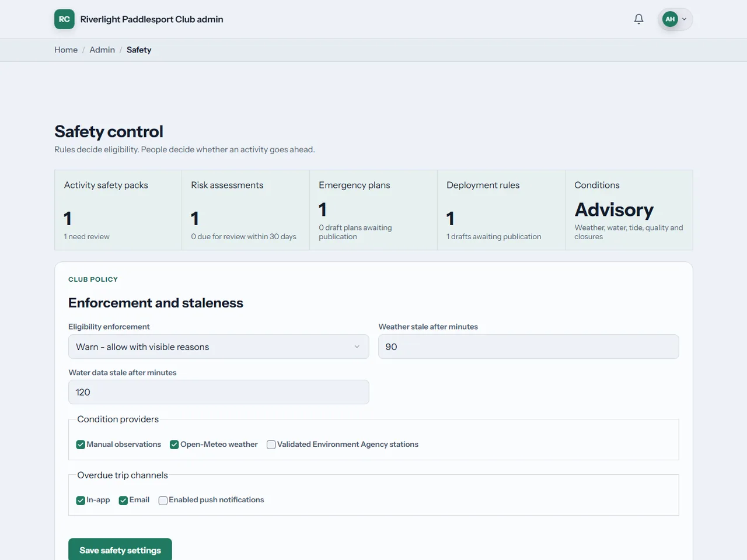This screenshot has width=747, height=560.
Task: Expand the Eligibility enforcement dropdown
Action: point(219,346)
